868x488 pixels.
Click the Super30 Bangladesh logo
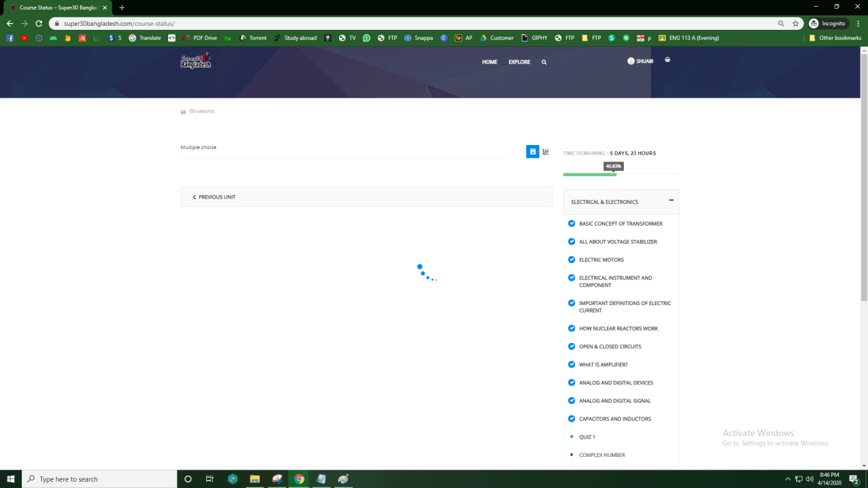coord(196,61)
